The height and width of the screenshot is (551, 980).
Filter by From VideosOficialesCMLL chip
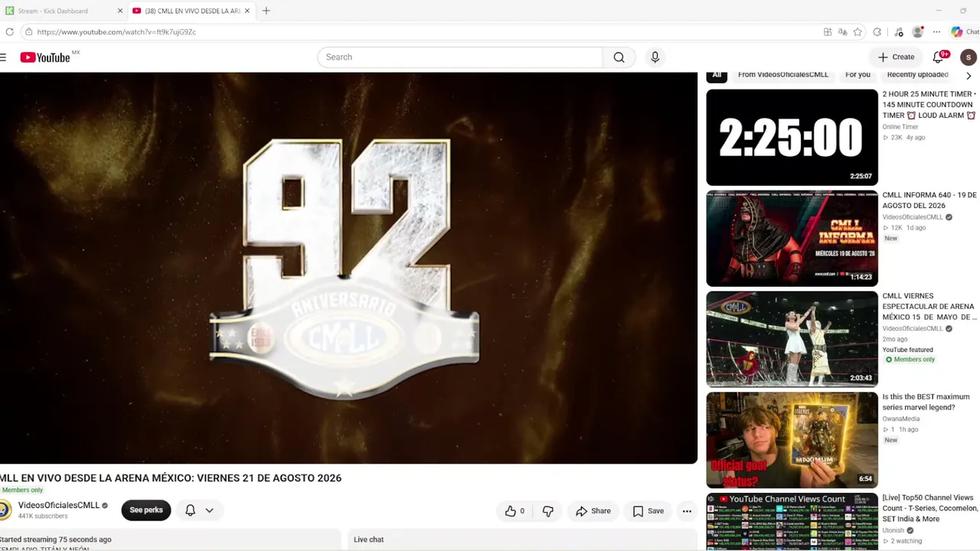click(783, 75)
